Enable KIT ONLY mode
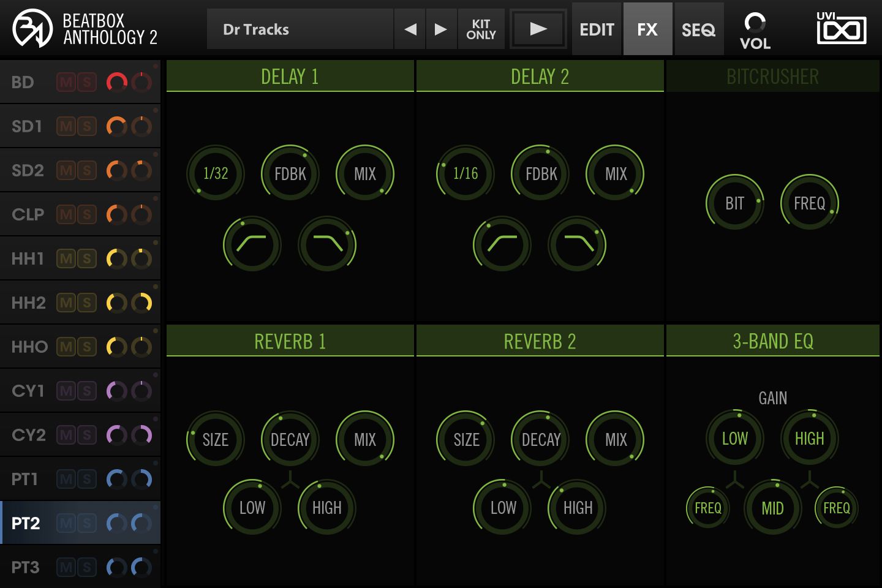The image size is (882, 588). point(481,28)
